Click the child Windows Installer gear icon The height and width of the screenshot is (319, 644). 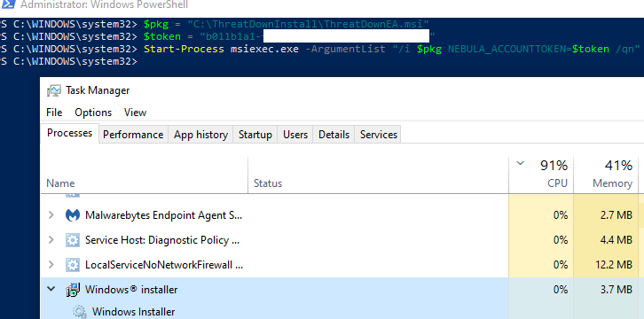click(79, 312)
